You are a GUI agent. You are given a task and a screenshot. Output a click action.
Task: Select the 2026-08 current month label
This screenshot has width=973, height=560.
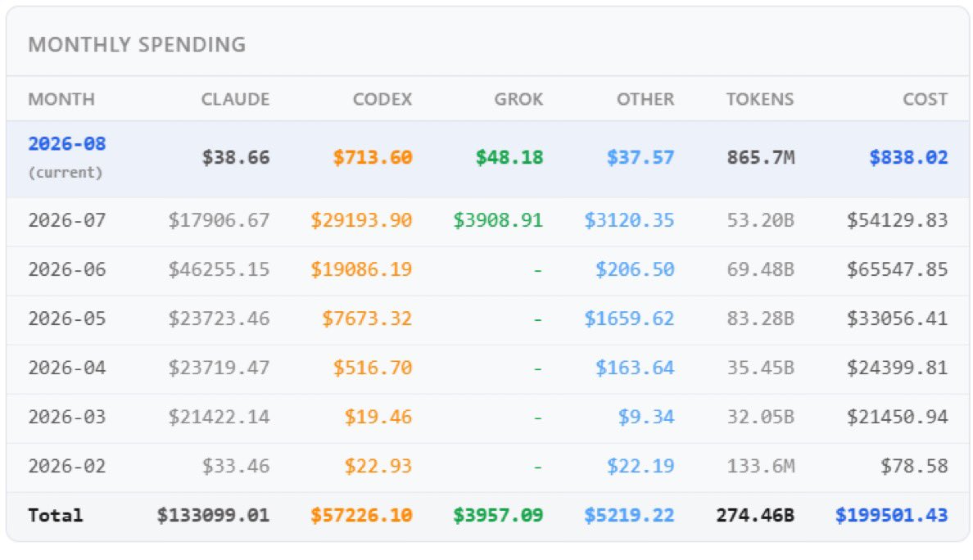coord(67,144)
